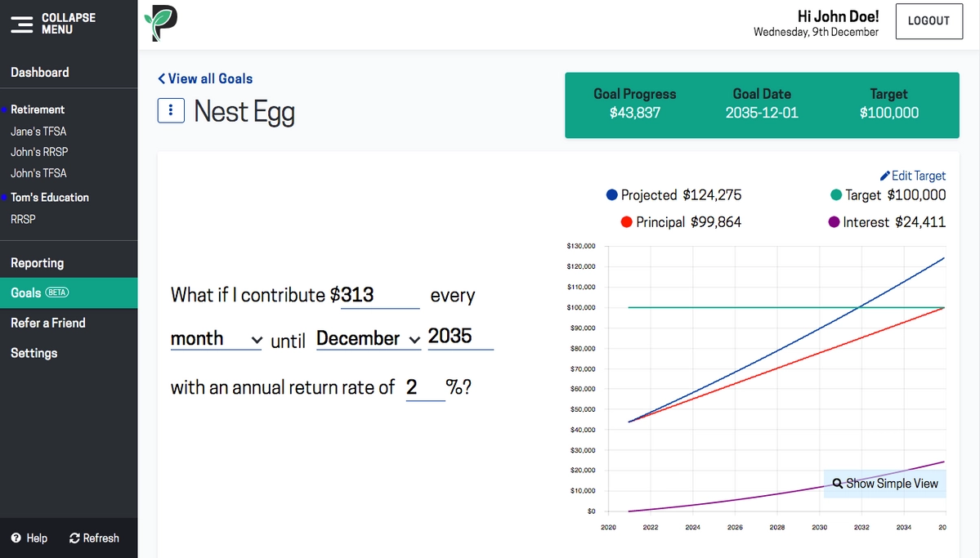Click the Goal Progress $43,837 value
Image resolution: width=980 pixels, height=558 pixels.
(635, 113)
